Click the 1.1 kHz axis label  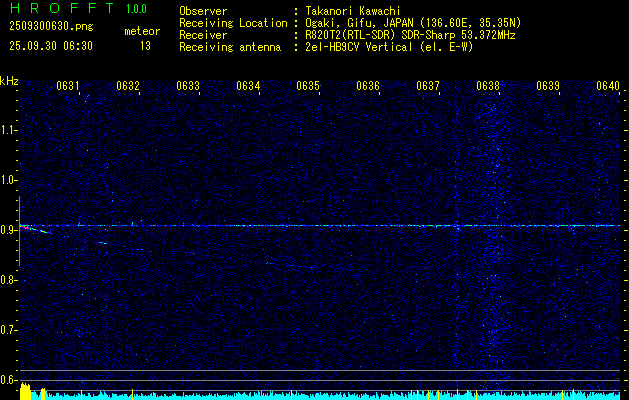[x=8, y=130]
